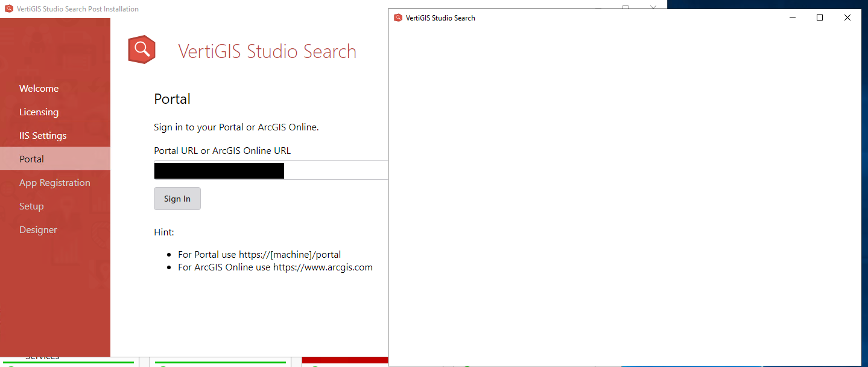Open the Licensing page
The height and width of the screenshot is (367, 868).
point(39,112)
